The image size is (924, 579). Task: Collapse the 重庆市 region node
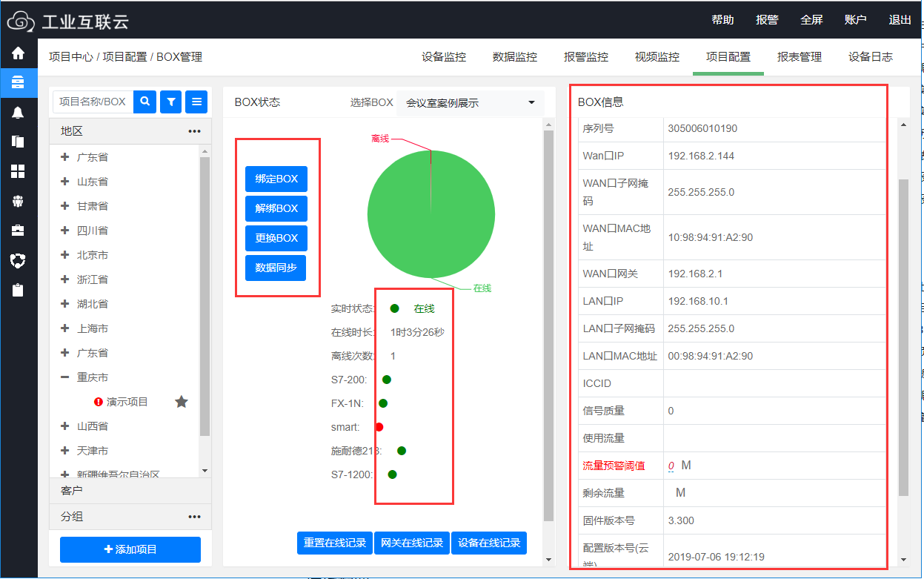[65, 377]
